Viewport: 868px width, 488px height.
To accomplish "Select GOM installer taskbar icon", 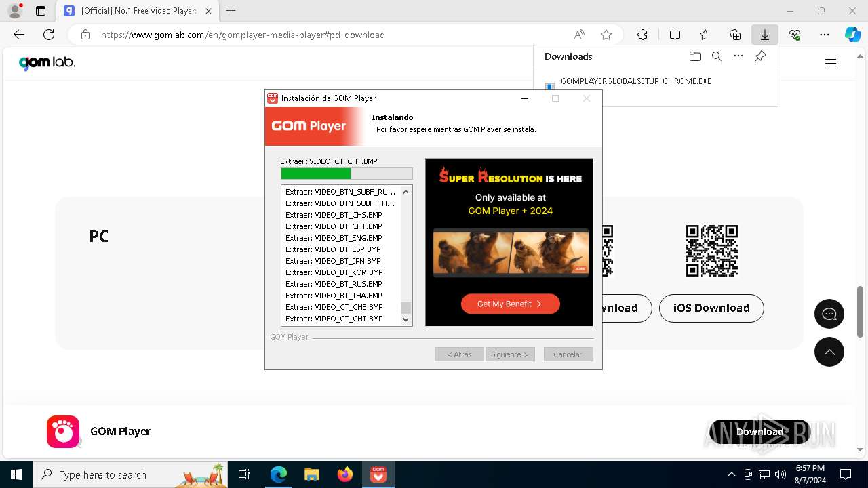I will pyautogui.click(x=378, y=474).
